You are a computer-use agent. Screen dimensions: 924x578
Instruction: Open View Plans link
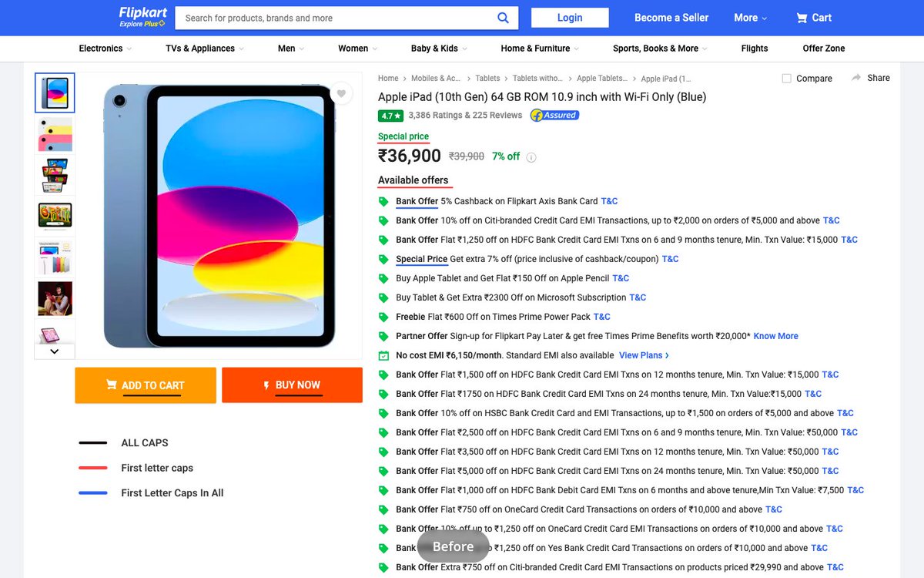click(644, 355)
